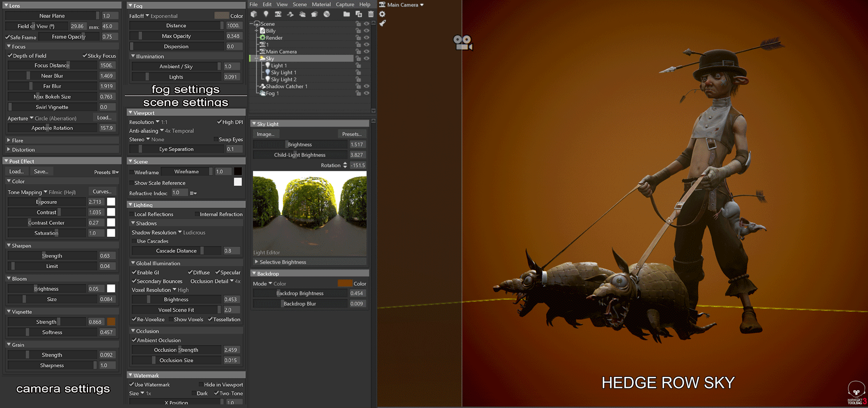Click the Presets list icon in Post Effect

pos(115,172)
